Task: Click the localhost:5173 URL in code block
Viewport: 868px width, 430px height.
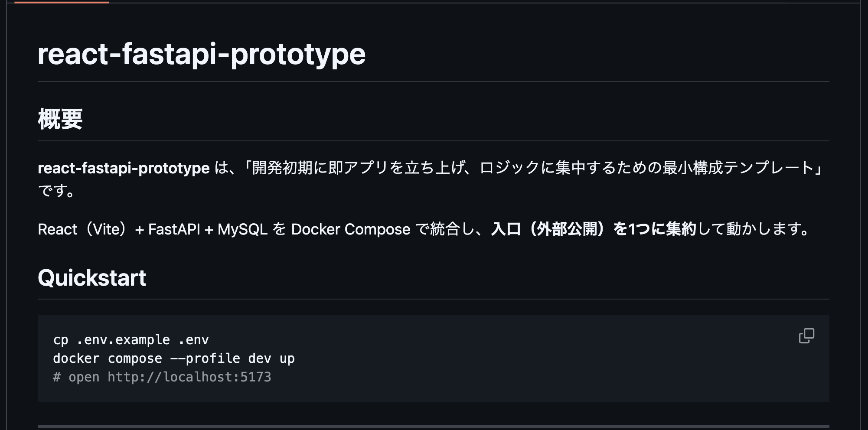Action: pos(189,377)
